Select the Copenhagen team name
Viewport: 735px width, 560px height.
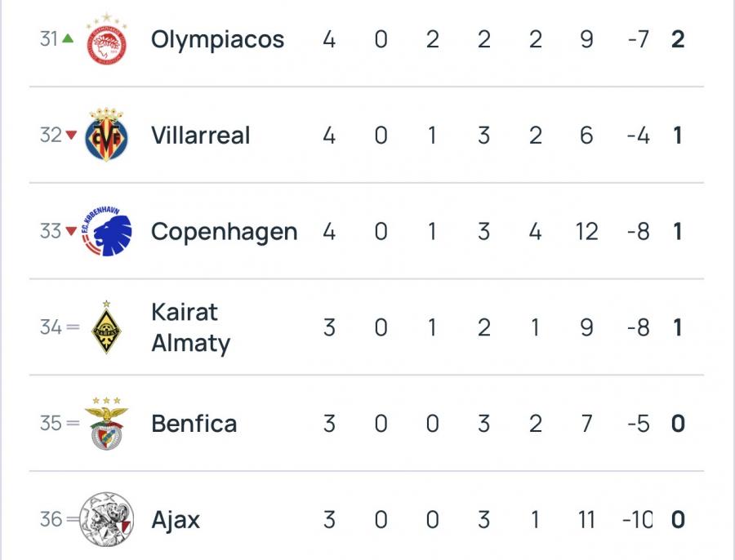pyautogui.click(x=224, y=232)
